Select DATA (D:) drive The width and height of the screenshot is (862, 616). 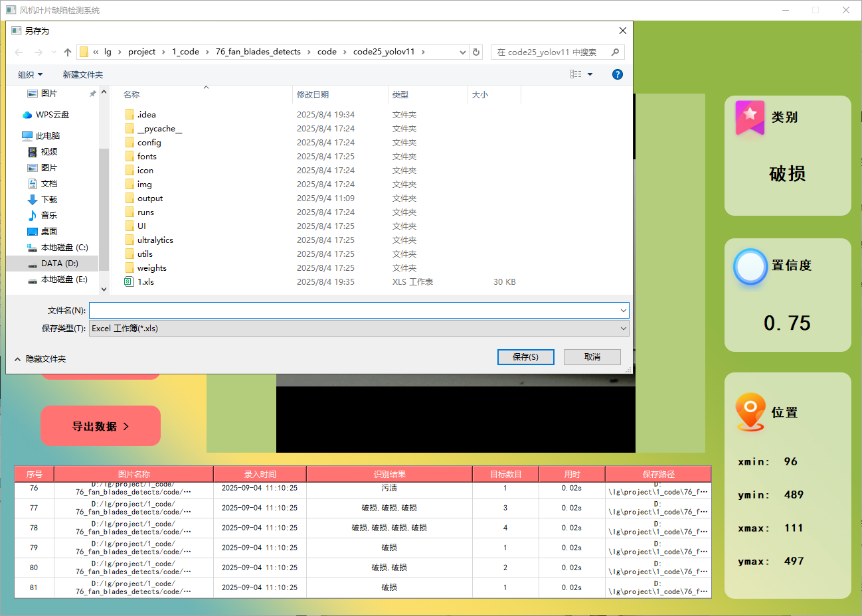coord(59,264)
